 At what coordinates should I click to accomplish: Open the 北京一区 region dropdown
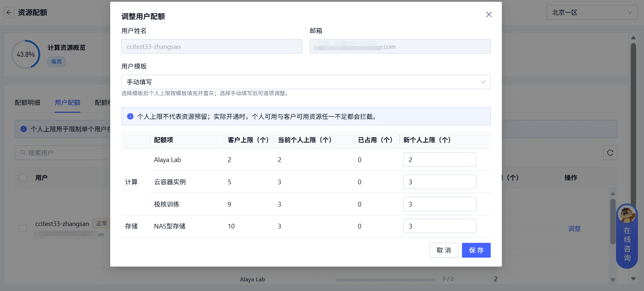click(592, 13)
